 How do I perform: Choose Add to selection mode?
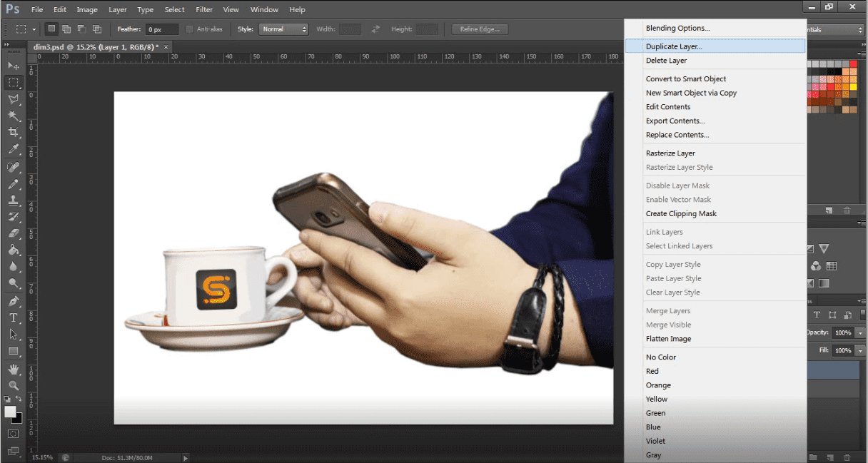point(66,29)
